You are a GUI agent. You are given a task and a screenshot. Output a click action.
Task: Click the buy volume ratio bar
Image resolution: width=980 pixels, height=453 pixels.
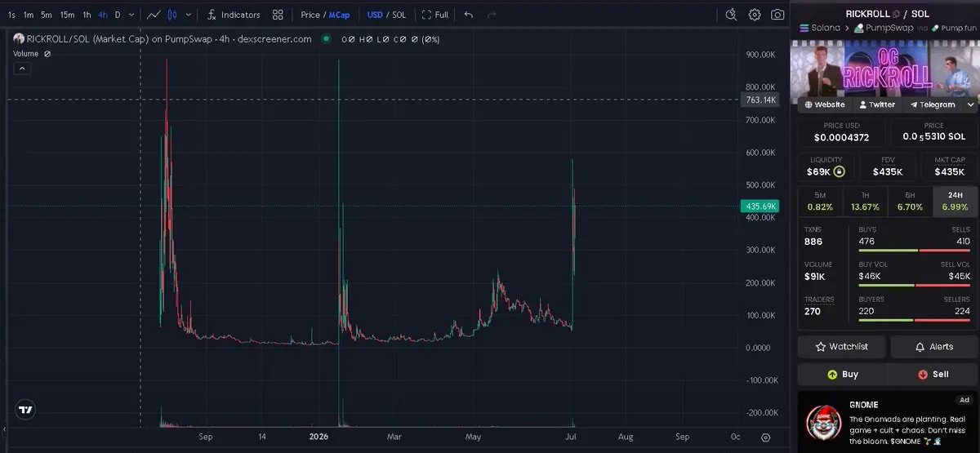click(915, 286)
